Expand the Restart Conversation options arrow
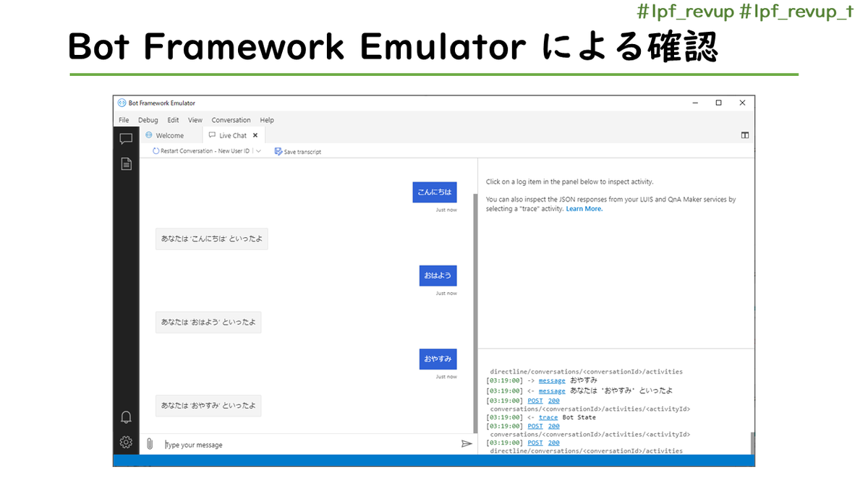The width and height of the screenshot is (868, 488). (x=258, y=151)
